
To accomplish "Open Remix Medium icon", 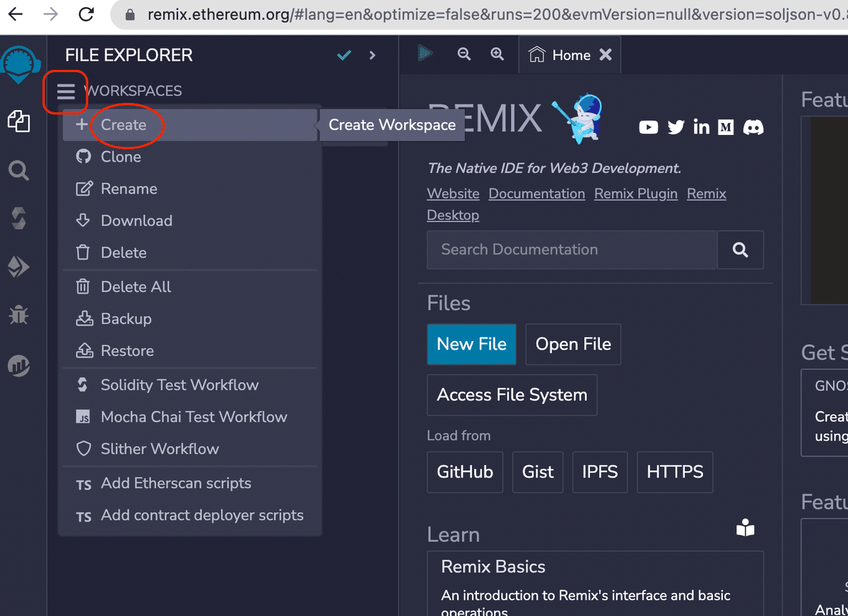I will (726, 127).
